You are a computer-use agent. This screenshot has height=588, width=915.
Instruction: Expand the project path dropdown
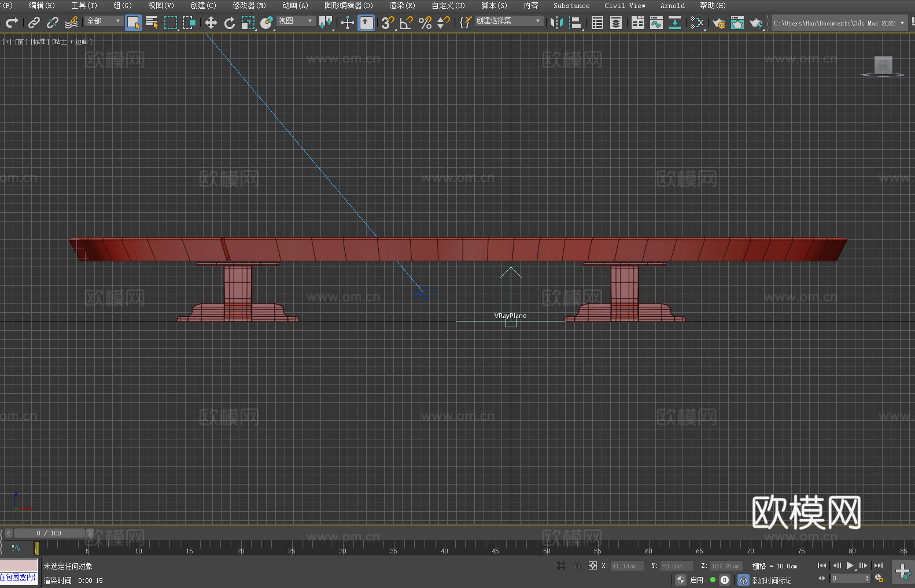(902, 23)
